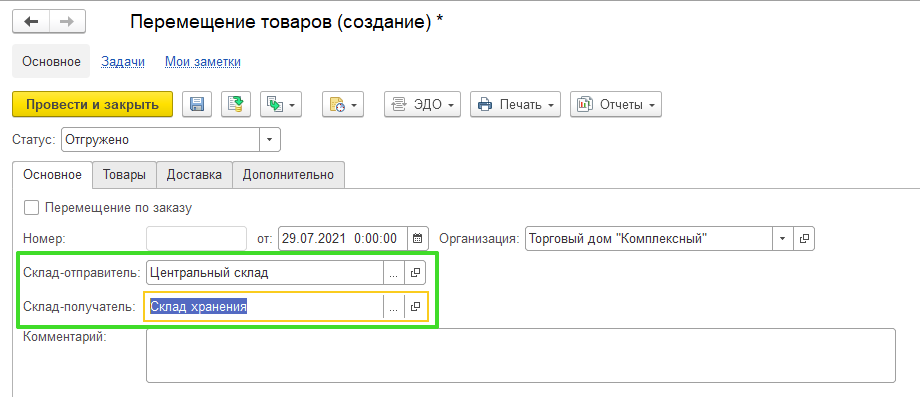Click the Склад-отправитель field
920x397 pixels.
click(265, 273)
